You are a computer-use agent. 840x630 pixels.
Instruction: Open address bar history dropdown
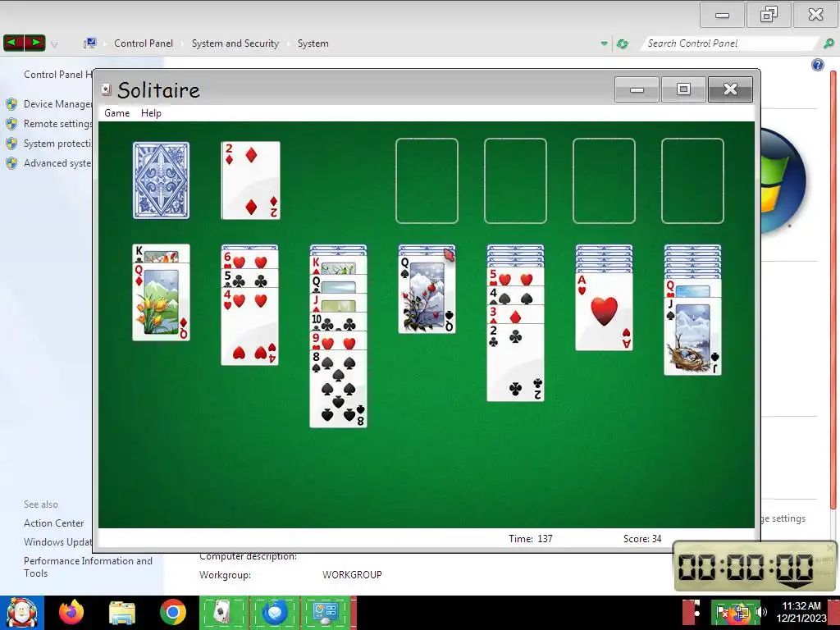click(x=604, y=43)
